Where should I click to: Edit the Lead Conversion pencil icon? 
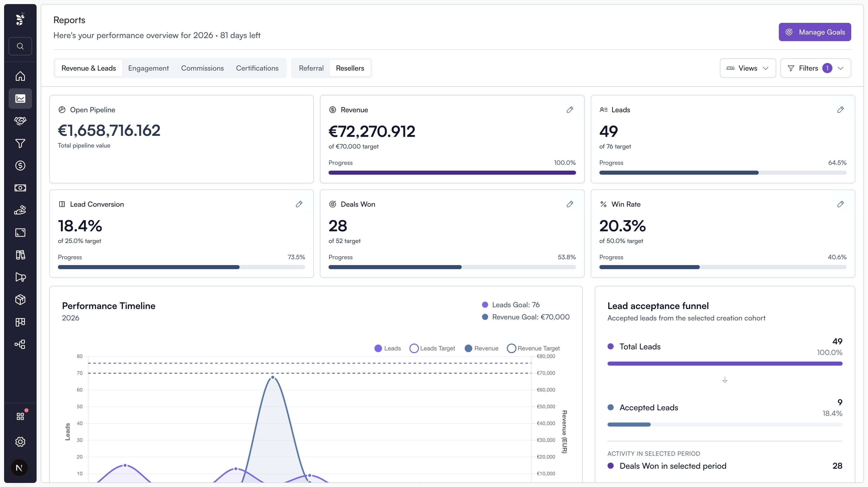point(299,204)
